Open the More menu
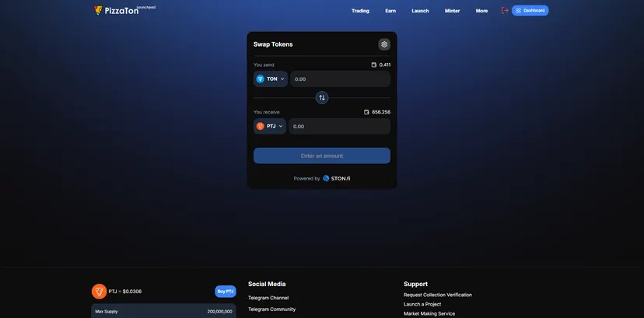This screenshot has width=644, height=318. pyautogui.click(x=481, y=11)
